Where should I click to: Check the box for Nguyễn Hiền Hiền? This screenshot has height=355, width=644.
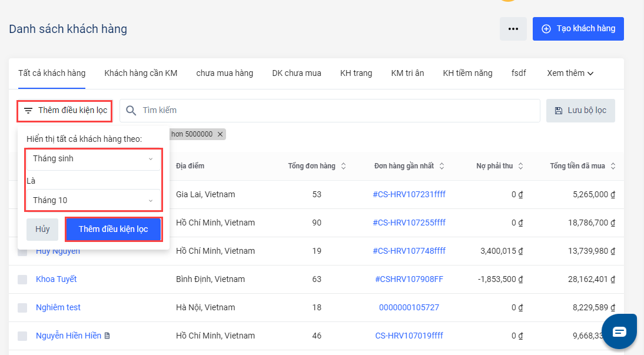22,336
